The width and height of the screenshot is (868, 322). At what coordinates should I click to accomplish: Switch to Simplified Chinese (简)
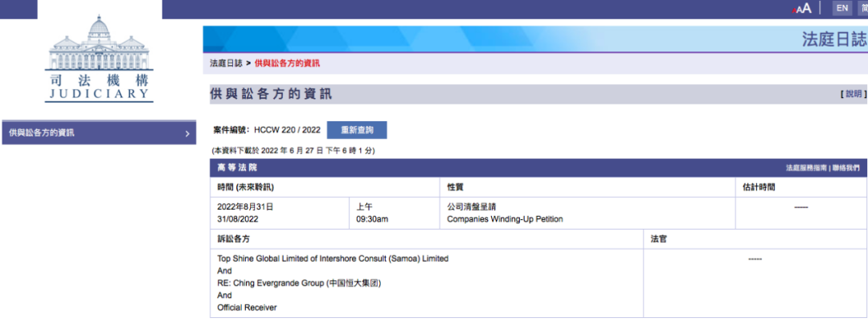tap(863, 8)
